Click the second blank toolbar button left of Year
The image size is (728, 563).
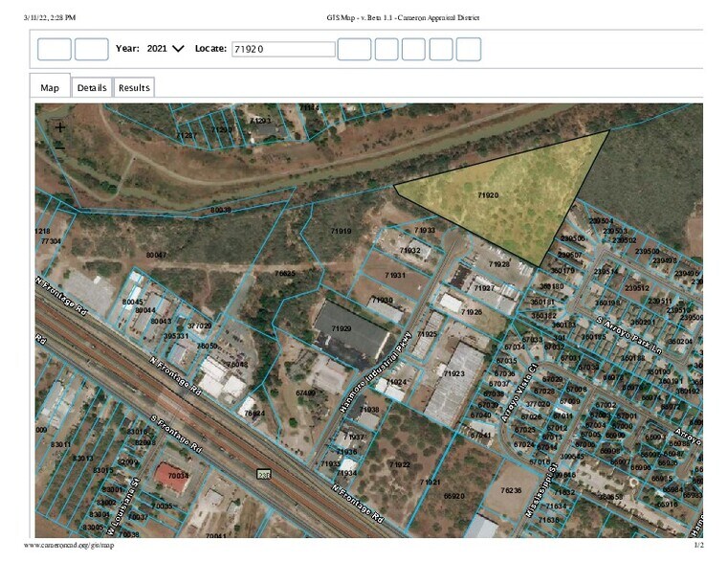pos(92,49)
